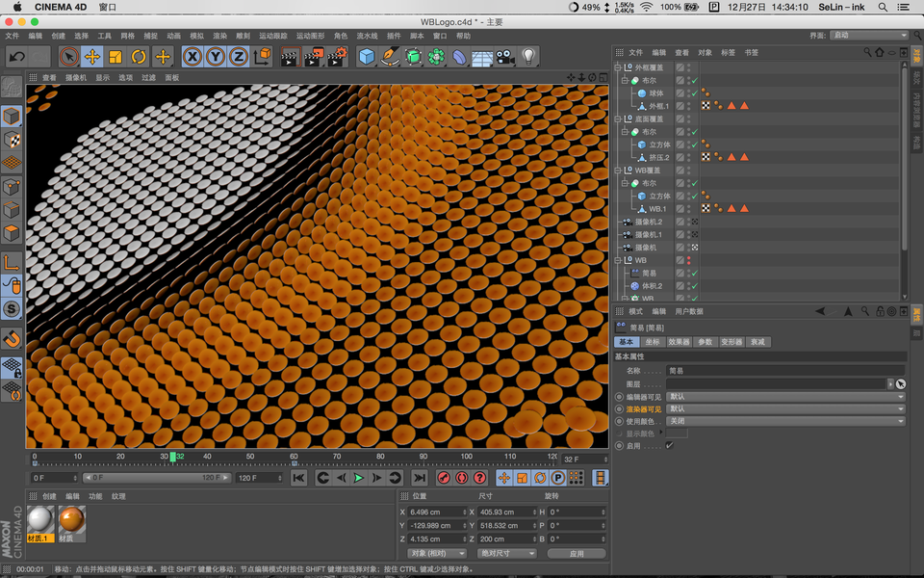The image size is (924, 578).
Task: Open the 渲染器可见 dropdown
Action: click(x=785, y=408)
